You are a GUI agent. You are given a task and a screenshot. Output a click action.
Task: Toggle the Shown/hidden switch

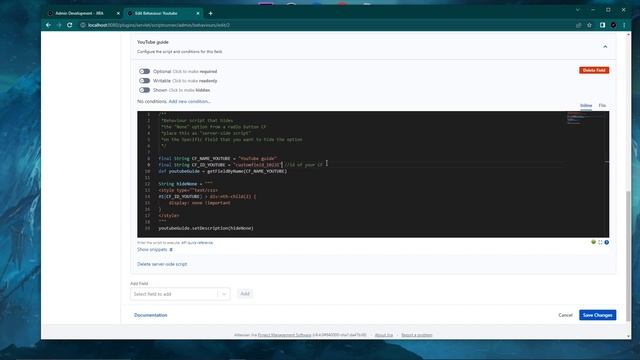click(144, 90)
